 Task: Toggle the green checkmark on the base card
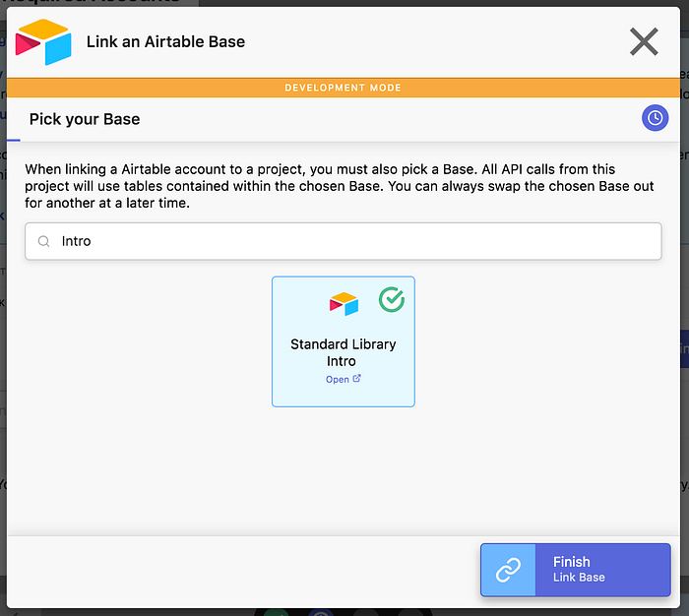[x=392, y=300]
